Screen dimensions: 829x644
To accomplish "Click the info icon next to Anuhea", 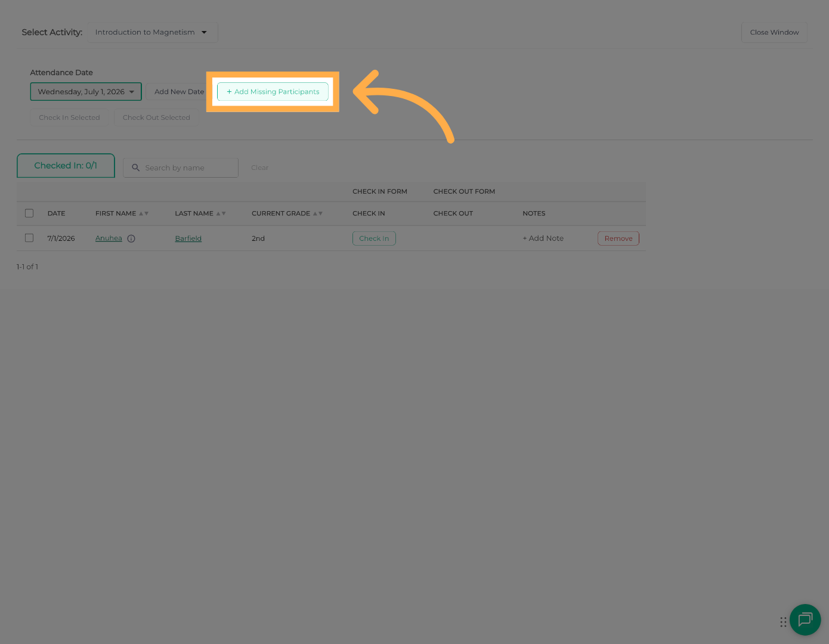I will pos(131,239).
